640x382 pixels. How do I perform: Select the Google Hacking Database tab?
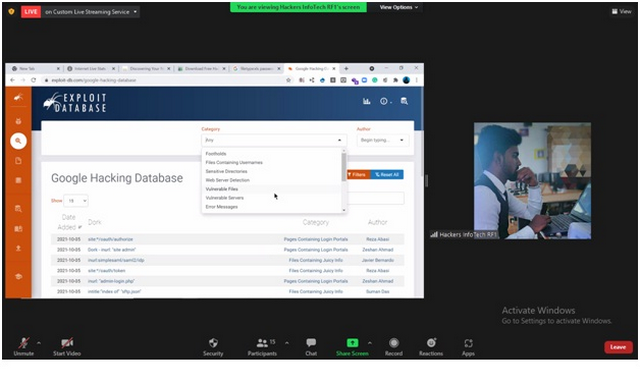311,69
